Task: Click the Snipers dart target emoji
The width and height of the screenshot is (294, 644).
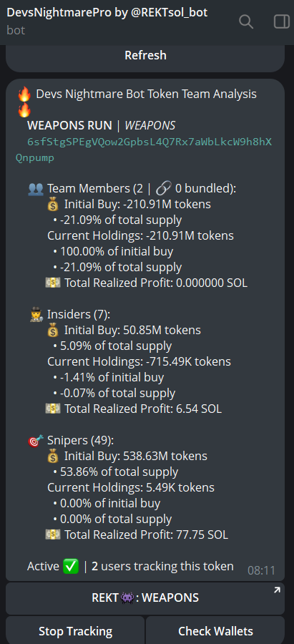Action: [35, 441]
